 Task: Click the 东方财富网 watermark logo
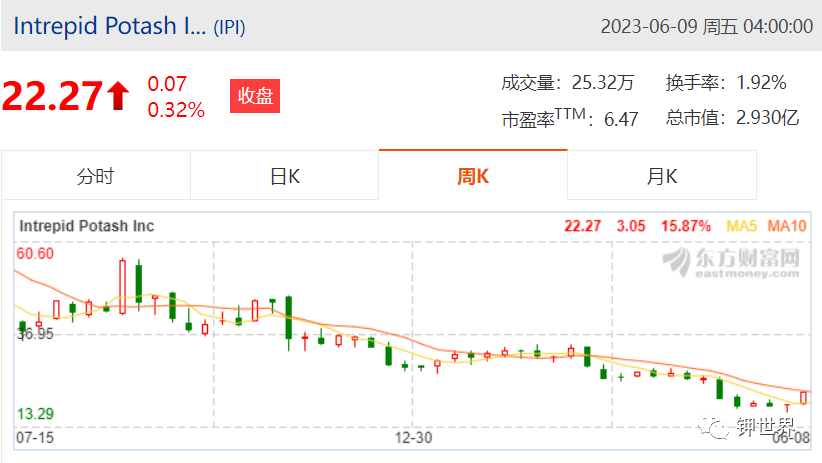pos(731,262)
